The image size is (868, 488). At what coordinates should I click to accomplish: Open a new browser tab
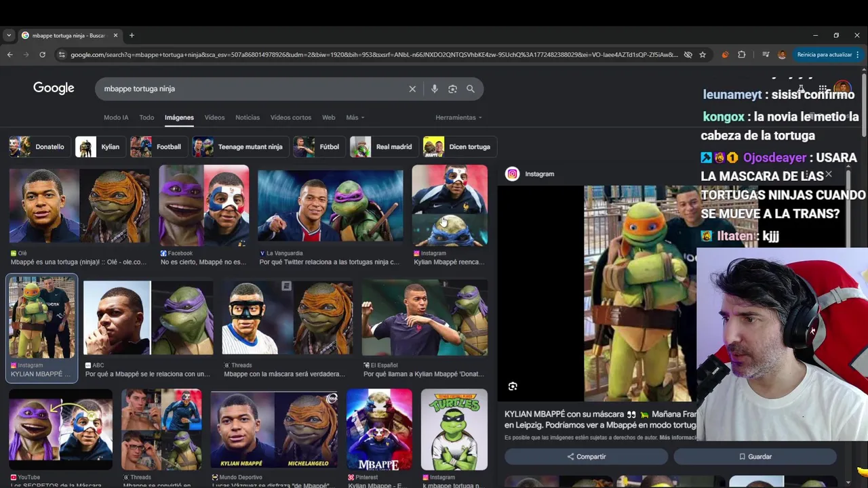tap(132, 35)
